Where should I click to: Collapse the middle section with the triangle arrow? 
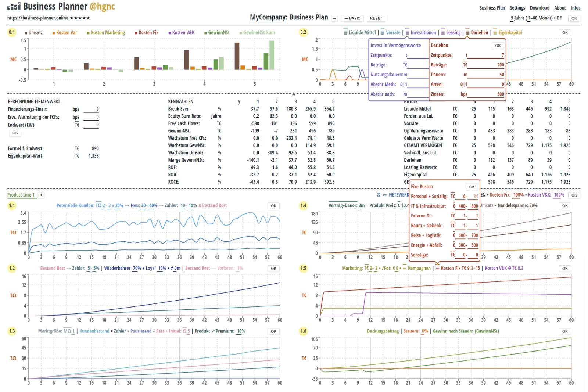[294, 93]
